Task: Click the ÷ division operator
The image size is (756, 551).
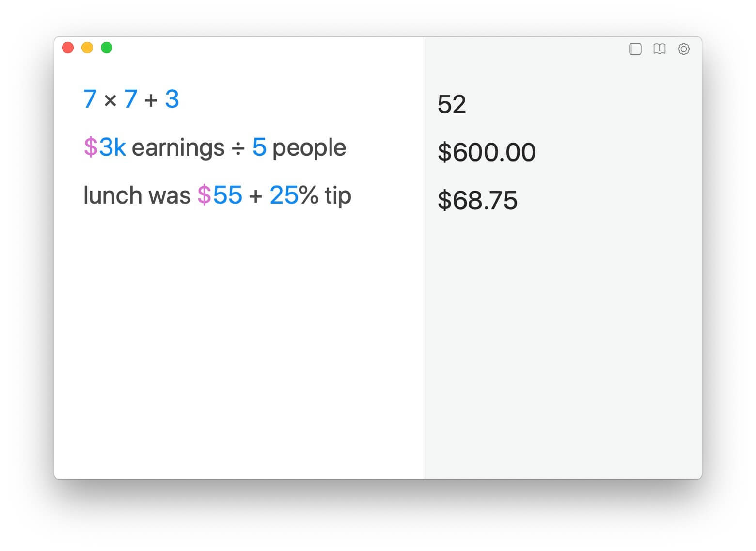Action: pyautogui.click(x=238, y=148)
